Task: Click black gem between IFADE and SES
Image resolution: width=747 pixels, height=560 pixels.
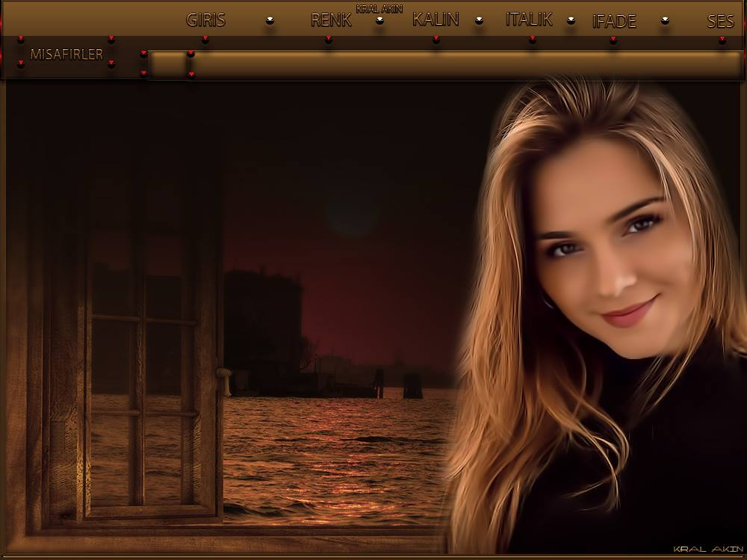Action: (665, 21)
